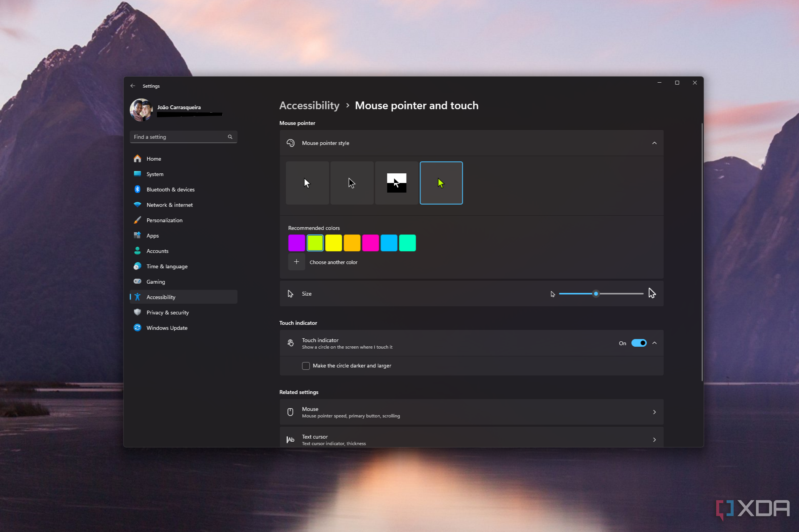799x532 pixels.
Task: Toggle the Touch indicator on/off
Action: point(638,343)
